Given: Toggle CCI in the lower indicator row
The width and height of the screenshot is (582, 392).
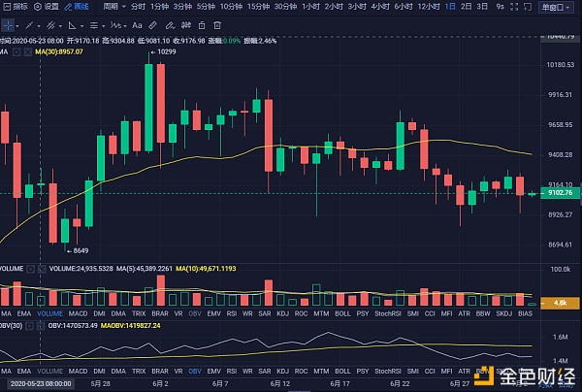Looking at the screenshot, I should [x=430, y=371].
